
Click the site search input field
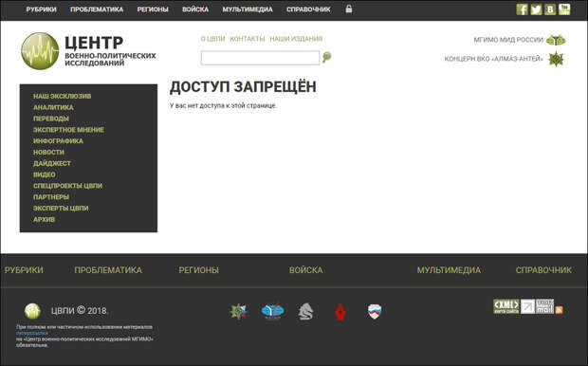click(260, 58)
